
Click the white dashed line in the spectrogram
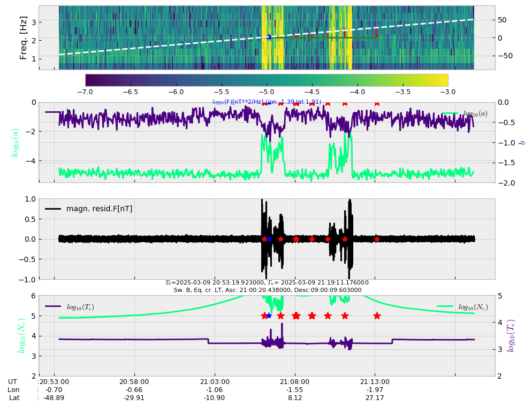(x=267, y=37)
